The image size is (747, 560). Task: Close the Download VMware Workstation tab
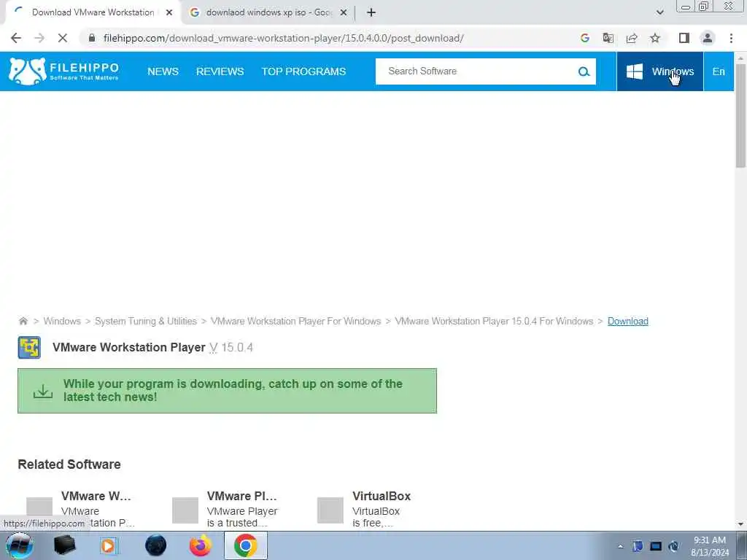(169, 12)
